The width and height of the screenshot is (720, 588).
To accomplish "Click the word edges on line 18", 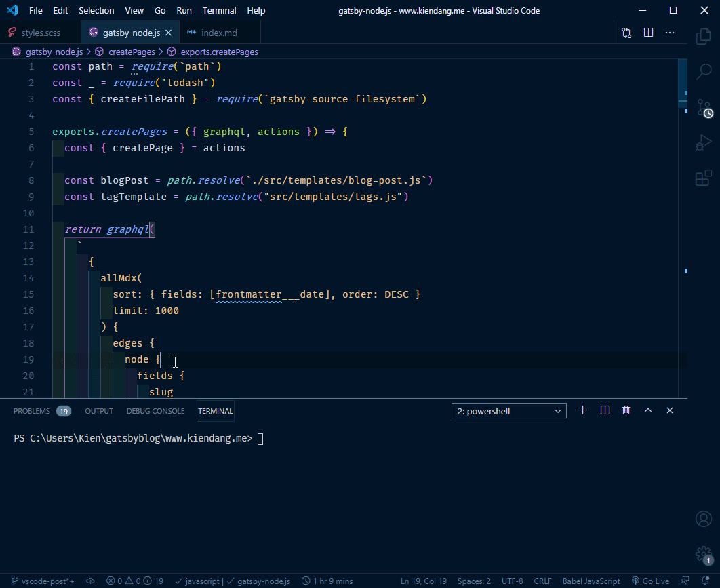I will click(127, 343).
